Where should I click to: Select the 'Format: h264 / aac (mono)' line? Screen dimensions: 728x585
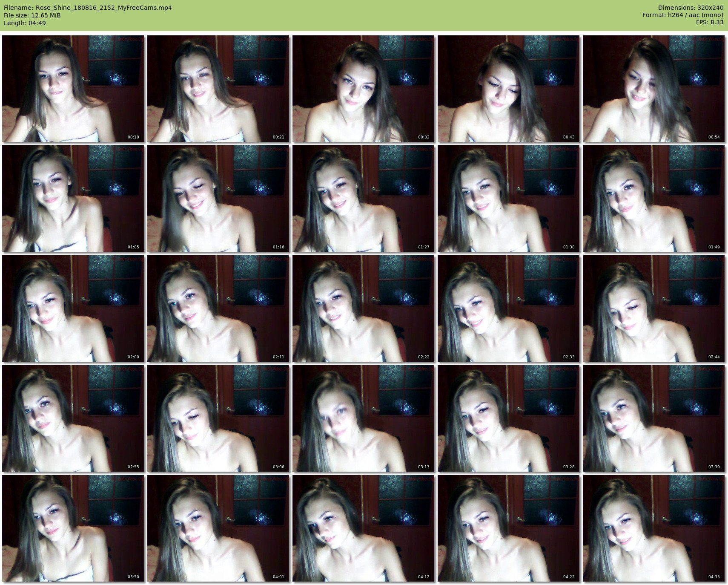coord(683,15)
